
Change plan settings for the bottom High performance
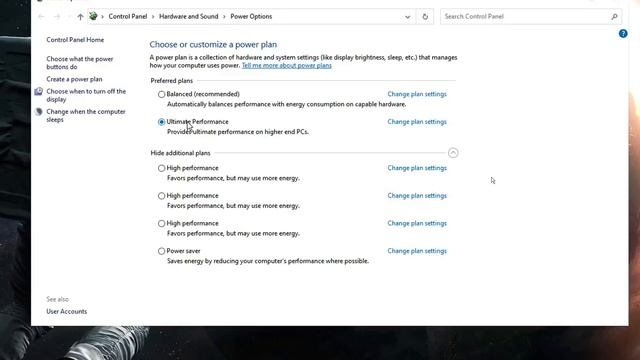click(417, 223)
